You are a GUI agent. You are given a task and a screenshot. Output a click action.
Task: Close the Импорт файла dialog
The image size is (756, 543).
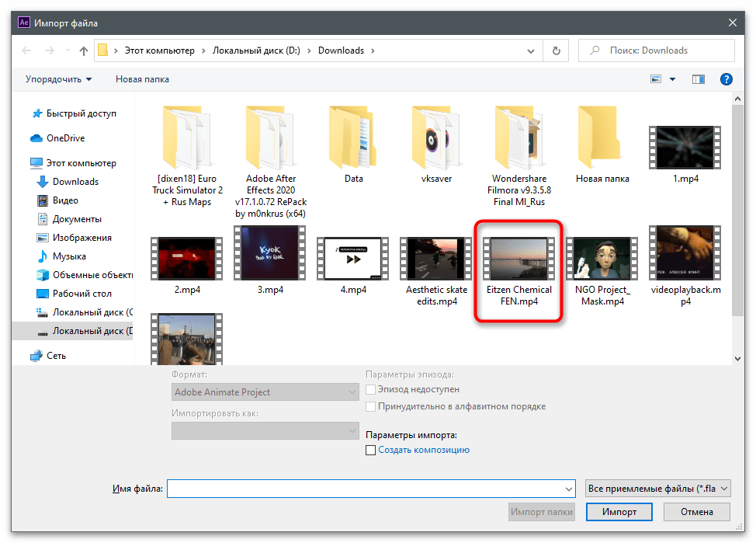click(x=733, y=23)
